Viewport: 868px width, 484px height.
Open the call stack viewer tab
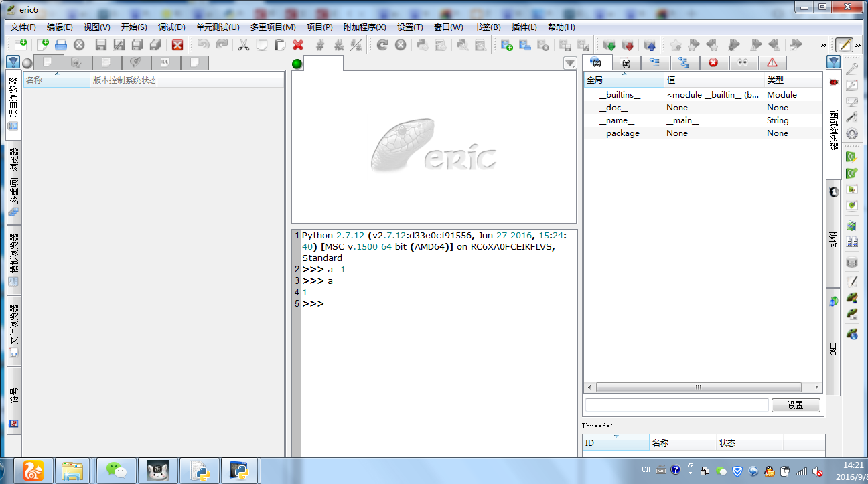(x=656, y=63)
